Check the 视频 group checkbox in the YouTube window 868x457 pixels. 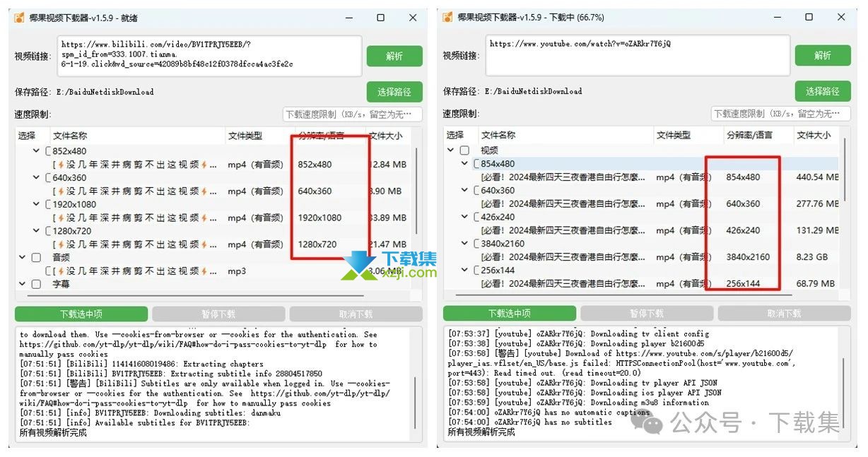click(464, 150)
